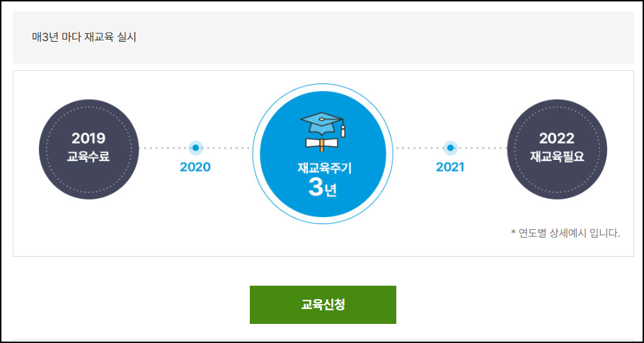Click the 교육수료 label
Screen dimensions: 644x343
[x=88, y=157]
